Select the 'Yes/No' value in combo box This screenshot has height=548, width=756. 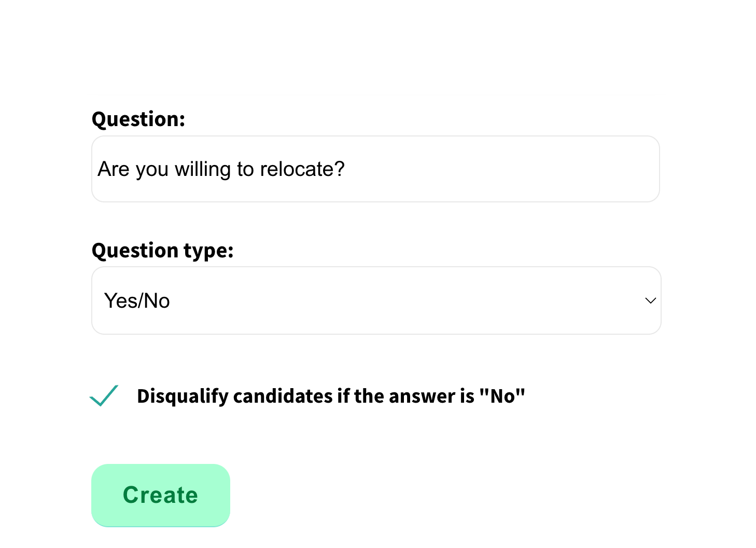click(137, 301)
